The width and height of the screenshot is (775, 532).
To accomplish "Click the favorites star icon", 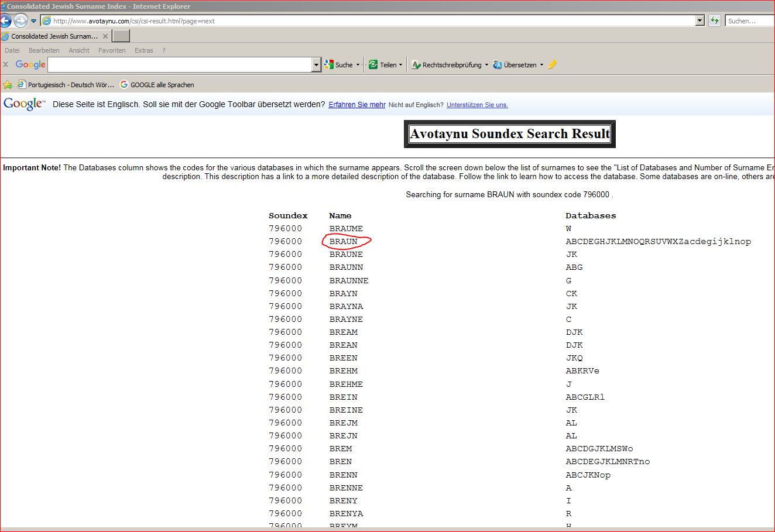I will (8, 84).
